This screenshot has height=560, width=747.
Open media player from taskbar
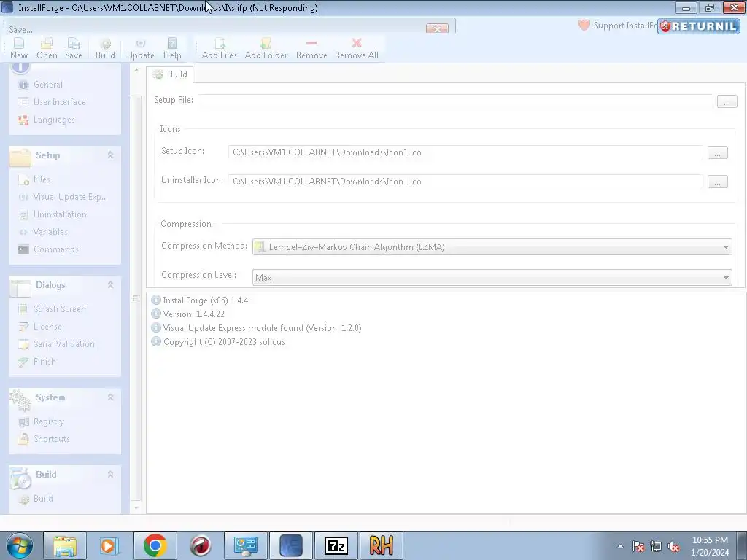[x=109, y=545]
